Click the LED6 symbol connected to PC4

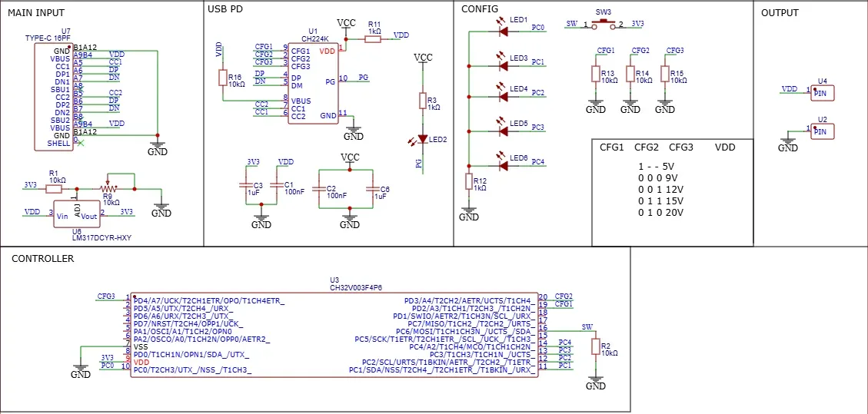coord(504,165)
